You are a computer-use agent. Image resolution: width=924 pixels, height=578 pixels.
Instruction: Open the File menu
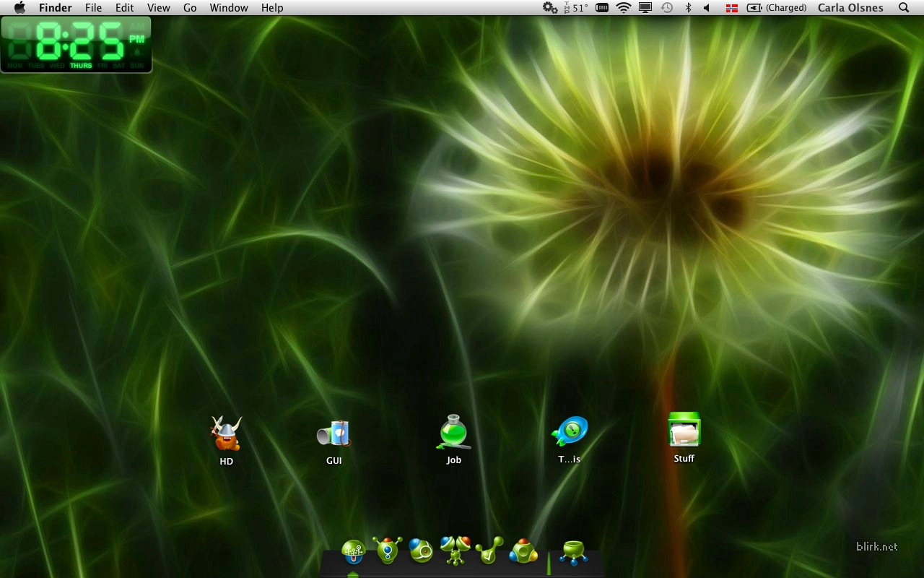93,8
